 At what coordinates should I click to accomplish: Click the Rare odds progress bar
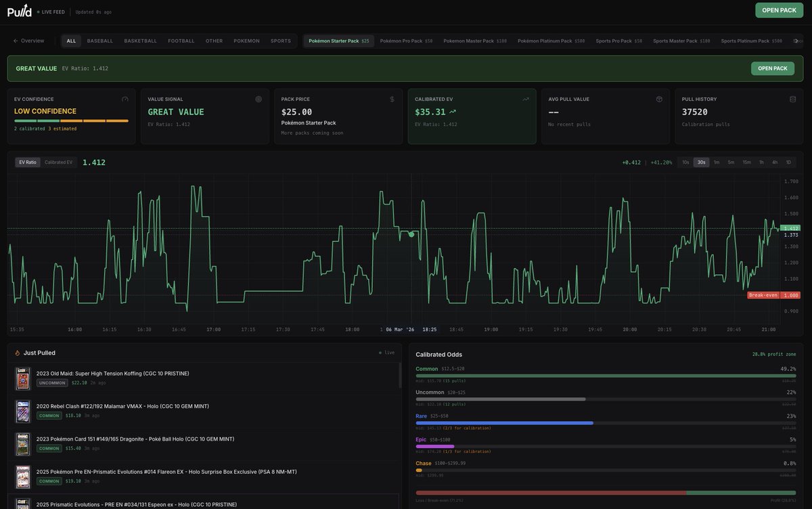[x=606, y=423]
